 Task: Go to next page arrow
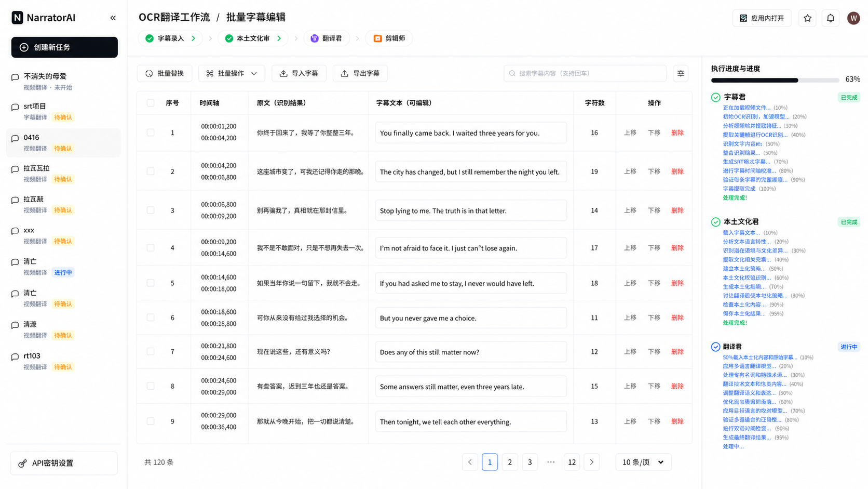point(591,462)
